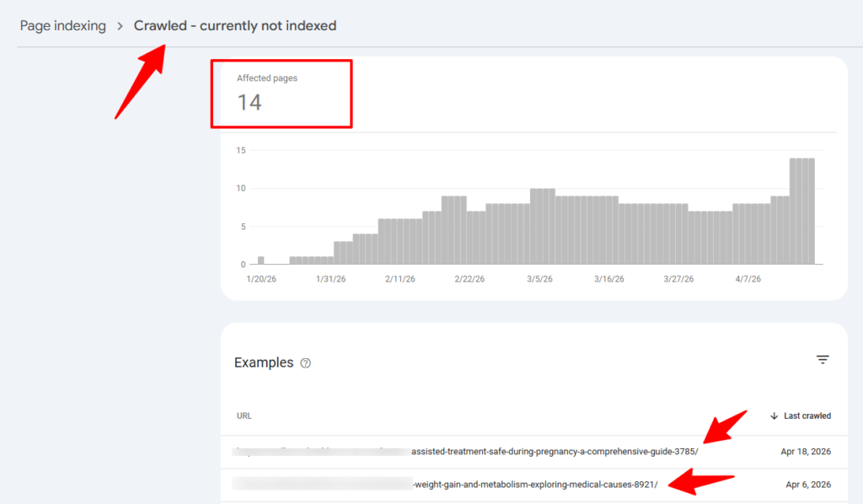Click the chart bar above 3/5/26
The height and width of the screenshot is (504, 863).
(x=542, y=226)
